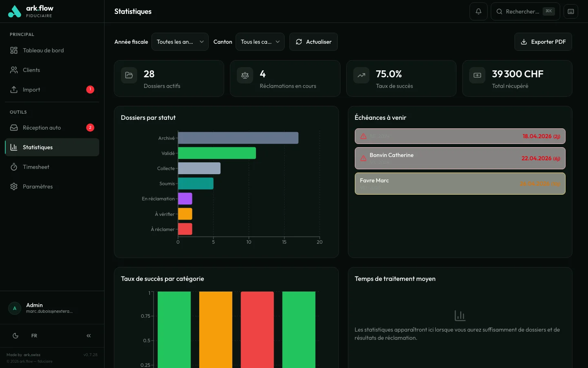Image resolution: width=588 pixels, height=368 pixels.
Task: Open the Année fiscale dropdown
Action: point(180,42)
